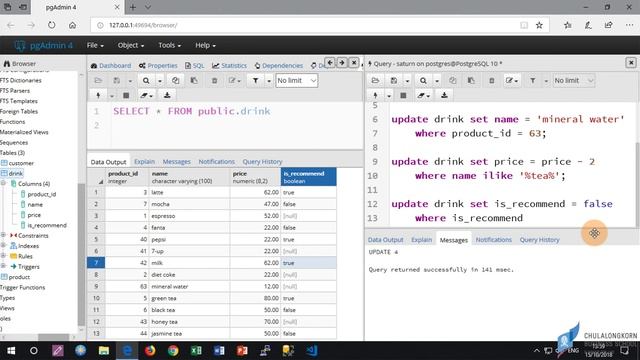This screenshot has height=360, width=640.
Task: Click Find magnifier in left drink panel toolbar
Action: [x=146, y=80]
